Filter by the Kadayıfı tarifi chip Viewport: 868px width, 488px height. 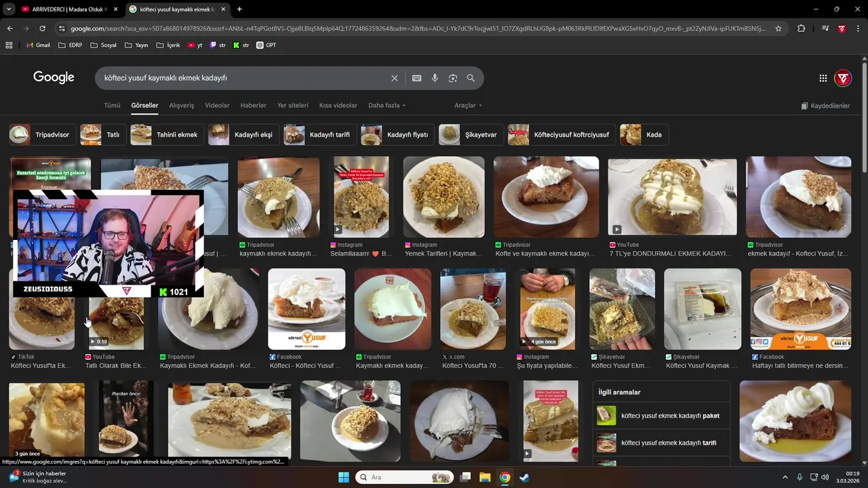(x=320, y=135)
